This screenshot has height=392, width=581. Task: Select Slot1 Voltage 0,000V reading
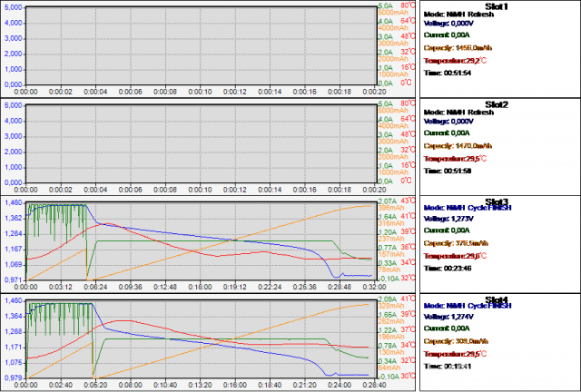tap(448, 24)
